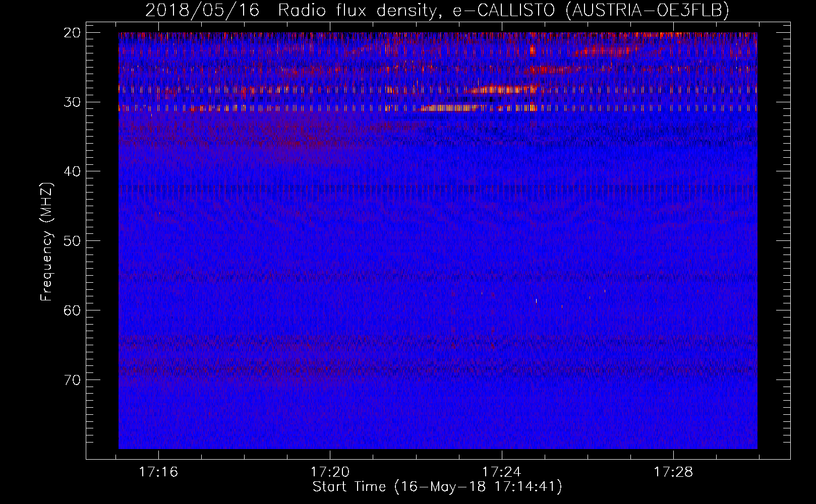Click the 17:20 time tick label
The height and width of the screenshot is (504, 816).
[330, 472]
